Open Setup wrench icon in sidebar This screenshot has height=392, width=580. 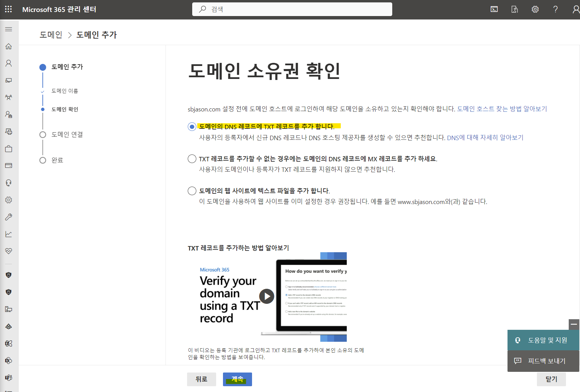click(x=9, y=217)
